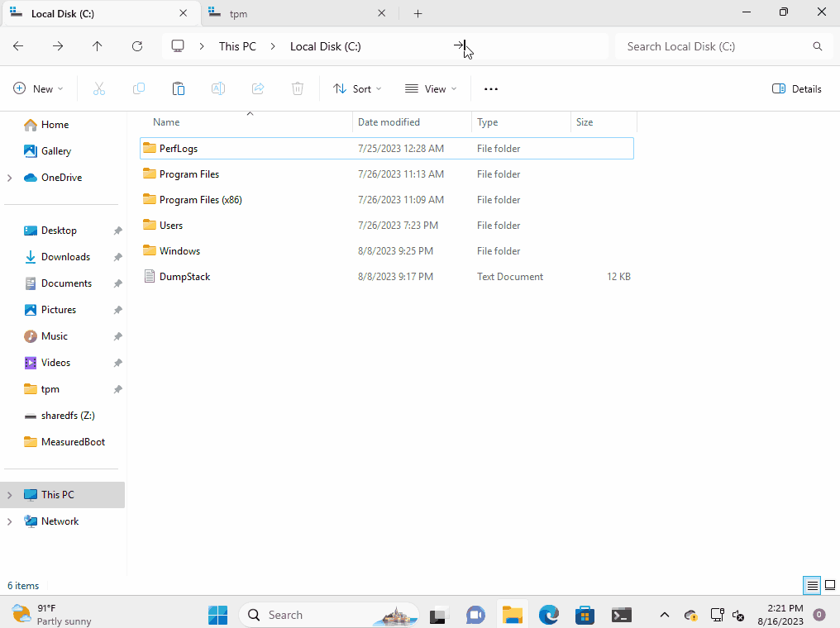The height and width of the screenshot is (628, 840).
Task: Refresh the current folder view
Action: point(137,46)
